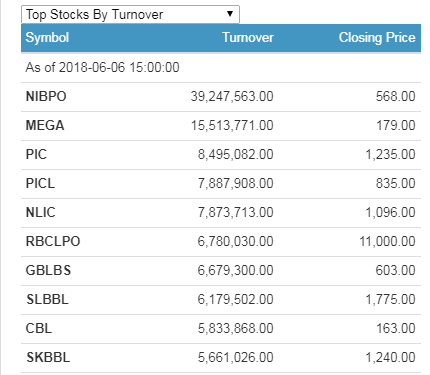Click the Turnover column header
Screen dimensions: 430x375
coord(248,37)
